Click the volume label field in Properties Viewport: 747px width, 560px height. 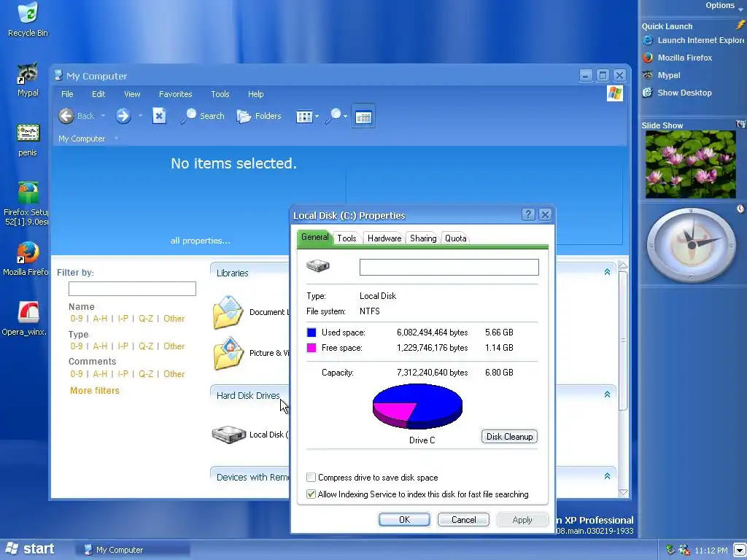coord(449,267)
